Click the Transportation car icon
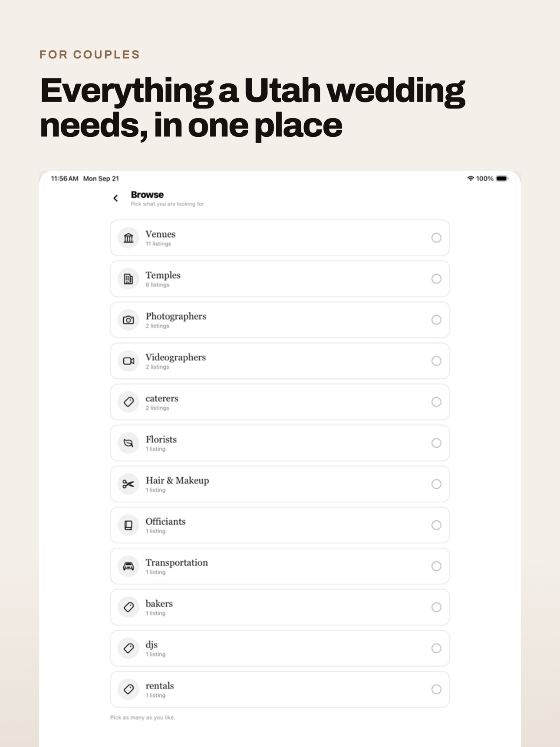This screenshot has width=560, height=747. coord(128,566)
